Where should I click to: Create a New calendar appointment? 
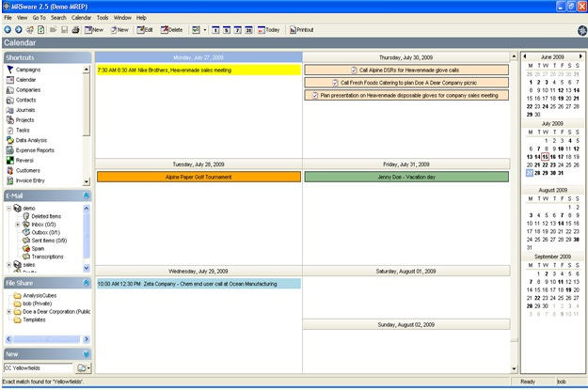(x=94, y=29)
